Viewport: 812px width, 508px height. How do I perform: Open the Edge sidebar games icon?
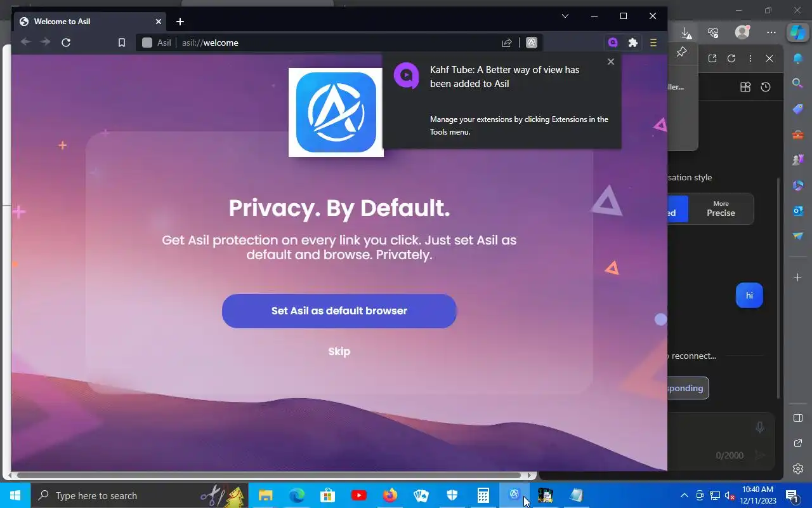tap(798, 160)
